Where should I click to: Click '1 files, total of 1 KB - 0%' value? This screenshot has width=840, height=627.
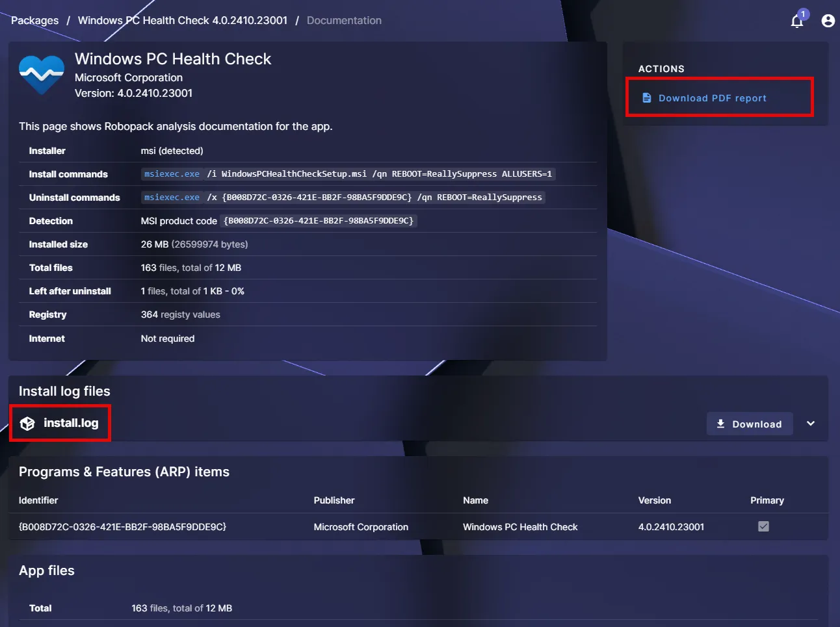(192, 291)
